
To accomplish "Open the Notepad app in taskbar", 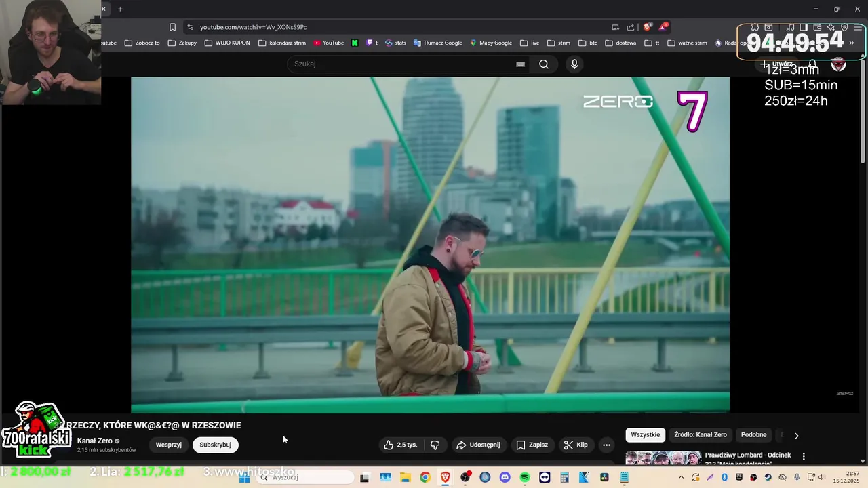I will click(x=624, y=477).
